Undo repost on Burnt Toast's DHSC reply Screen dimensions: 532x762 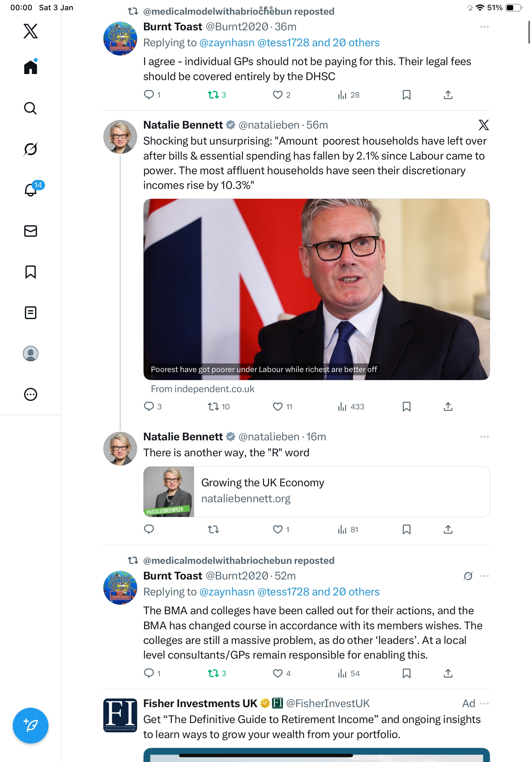coord(213,95)
